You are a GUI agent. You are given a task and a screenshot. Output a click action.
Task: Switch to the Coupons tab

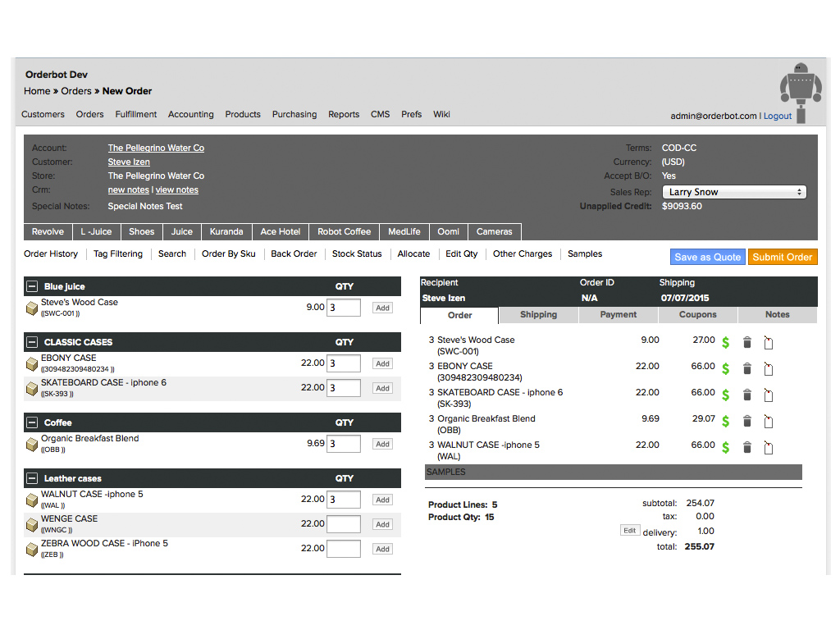coord(697,315)
